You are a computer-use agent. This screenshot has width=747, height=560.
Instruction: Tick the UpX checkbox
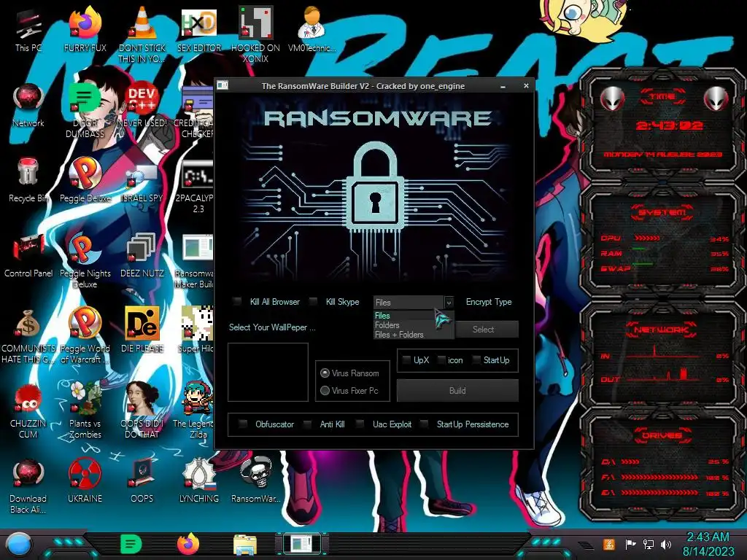point(406,360)
